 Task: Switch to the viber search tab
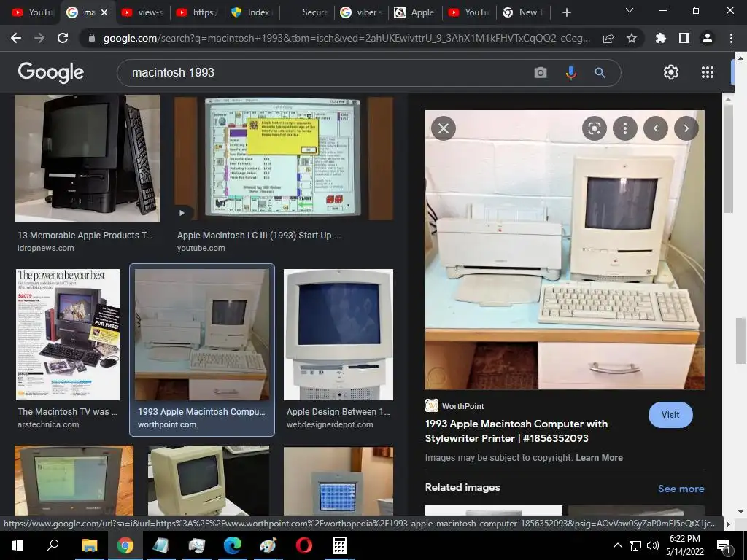coord(361,12)
